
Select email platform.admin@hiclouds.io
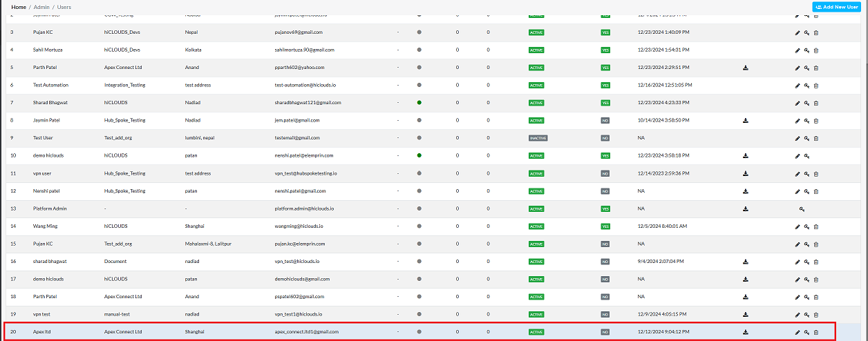coord(304,208)
